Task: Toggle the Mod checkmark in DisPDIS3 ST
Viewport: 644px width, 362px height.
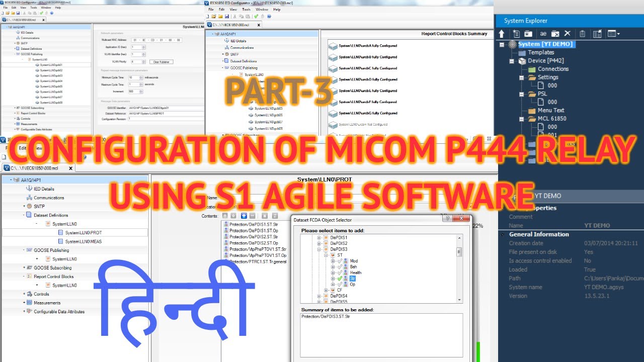Action: (x=340, y=261)
